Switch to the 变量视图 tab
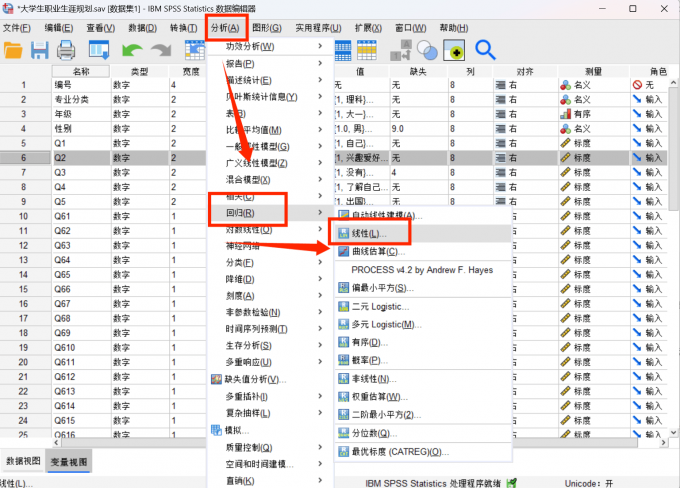Image resolution: width=680 pixels, height=488 pixels. click(69, 462)
